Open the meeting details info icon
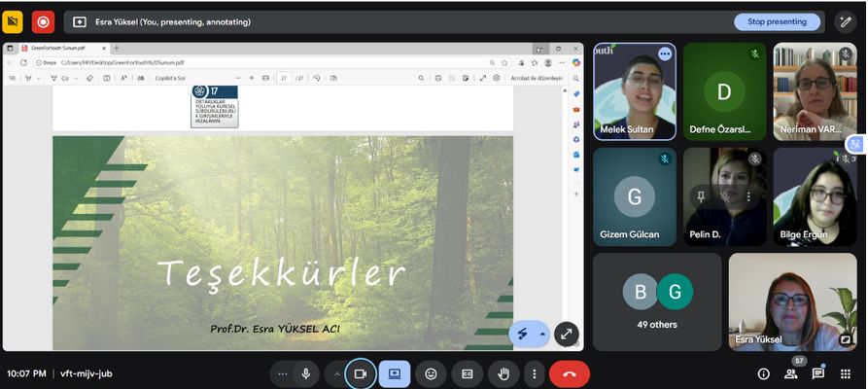868x389 pixels. click(x=764, y=373)
